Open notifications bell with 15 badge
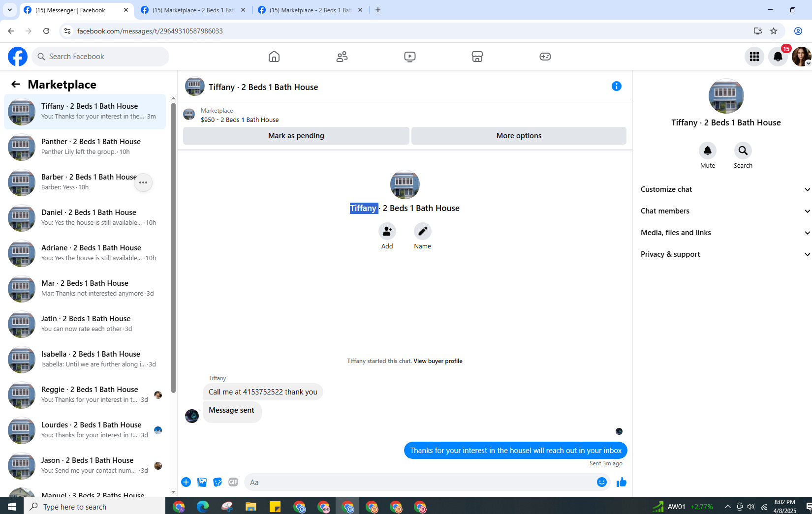812x514 pixels. tap(778, 57)
